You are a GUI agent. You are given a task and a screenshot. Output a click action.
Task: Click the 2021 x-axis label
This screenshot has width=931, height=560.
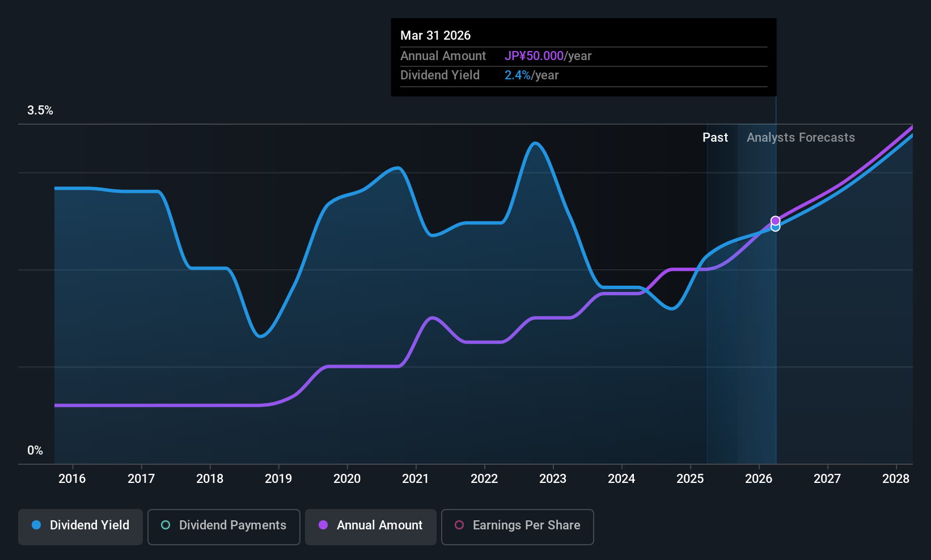click(x=416, y=479)
